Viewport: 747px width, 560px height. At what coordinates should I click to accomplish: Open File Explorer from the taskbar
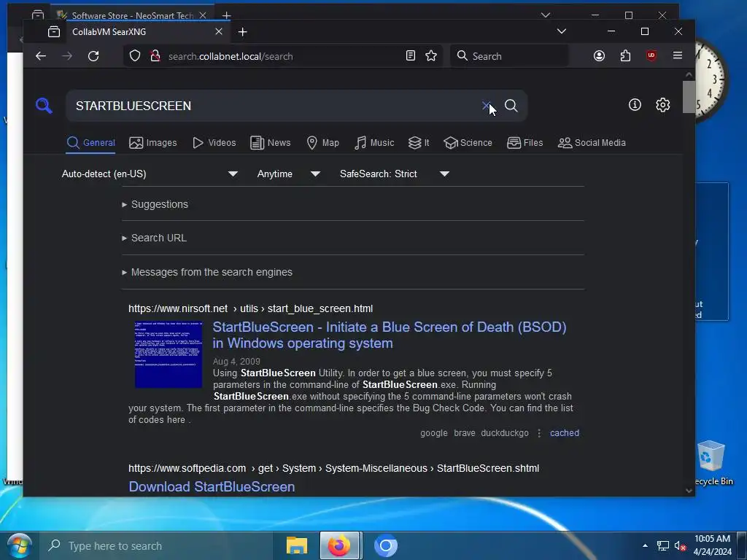coord(296,545)
